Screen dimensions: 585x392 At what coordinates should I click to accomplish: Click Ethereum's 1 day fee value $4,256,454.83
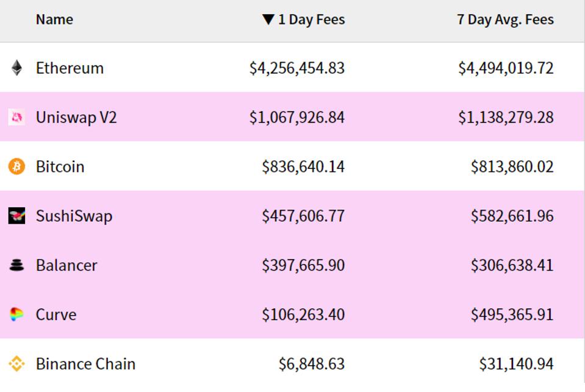point(297,68)
